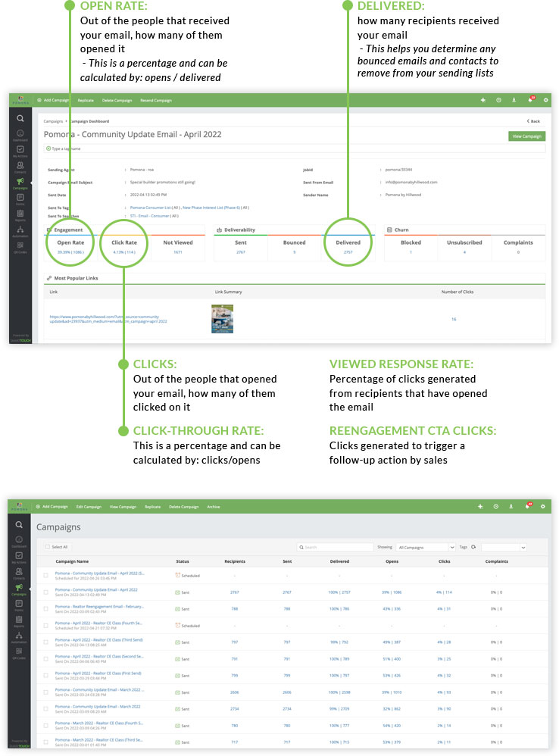Viewport: 559px width, 756px height.
Task: Click Add Campaign in Campaign Dashboard toolbar
Action: [x=53, y=100]
